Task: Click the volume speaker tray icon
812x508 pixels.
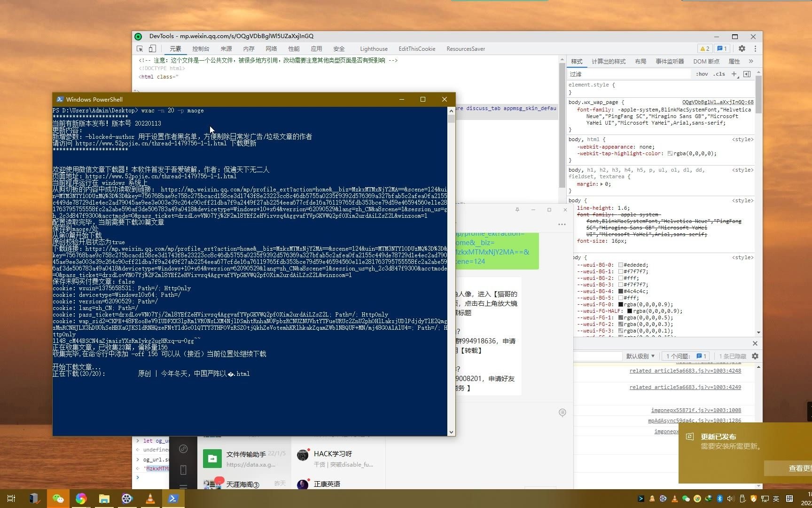Action: 731,499
